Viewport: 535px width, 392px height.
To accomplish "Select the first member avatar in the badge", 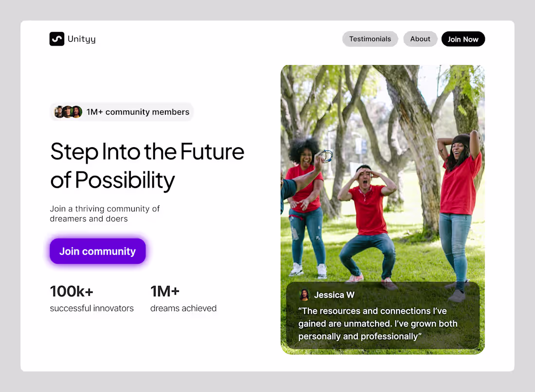I will (x=58, y=112).
